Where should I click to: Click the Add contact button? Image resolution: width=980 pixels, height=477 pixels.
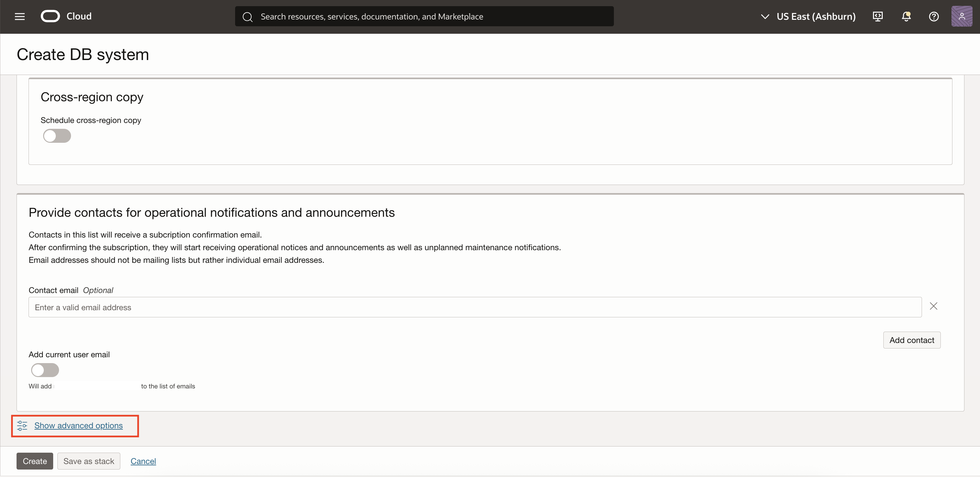click(x=912, y=340)
